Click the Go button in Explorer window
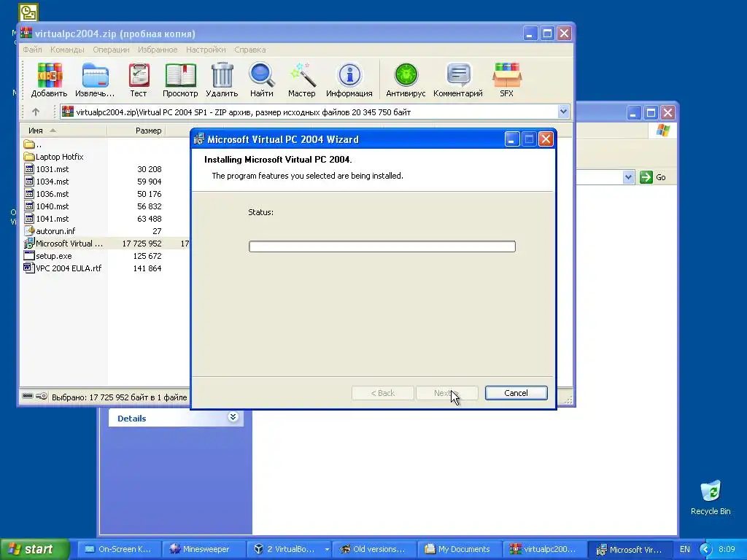 653,177
